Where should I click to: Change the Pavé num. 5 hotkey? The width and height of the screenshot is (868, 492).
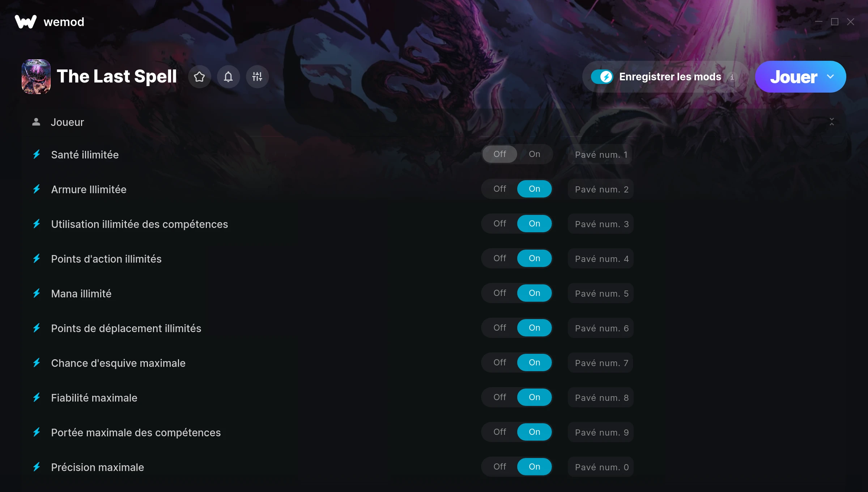tap(601, 293)
